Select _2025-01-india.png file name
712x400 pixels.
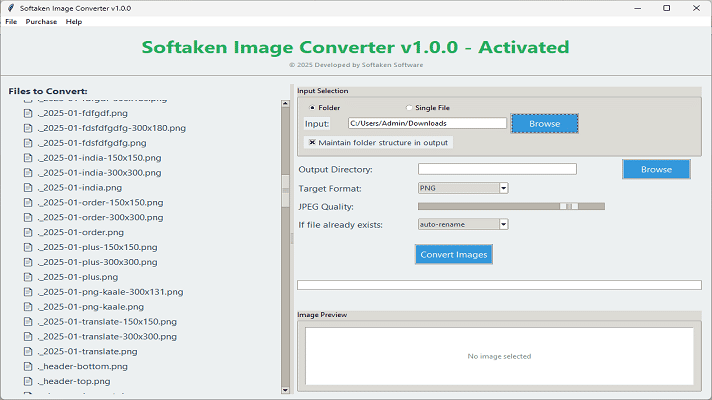tap(80, 188)
